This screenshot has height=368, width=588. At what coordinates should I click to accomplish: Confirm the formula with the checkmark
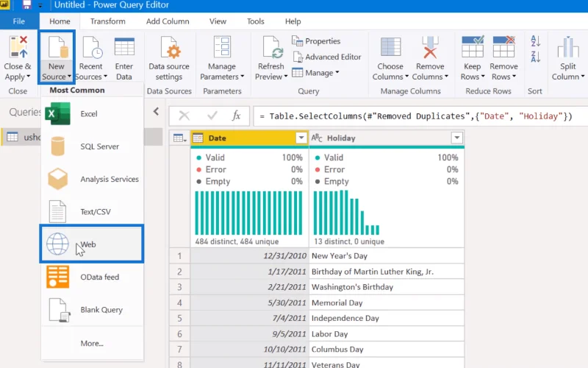coord(212,116)
